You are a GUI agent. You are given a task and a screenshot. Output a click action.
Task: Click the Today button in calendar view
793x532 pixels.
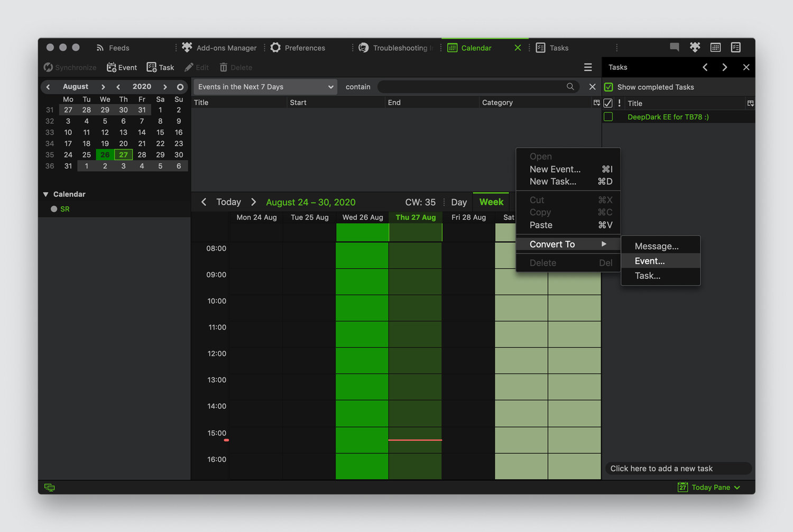(228, 202)
